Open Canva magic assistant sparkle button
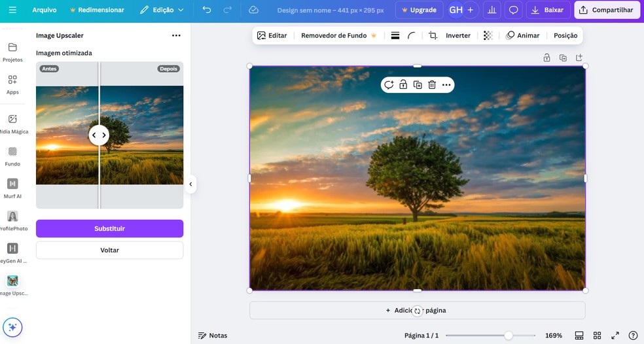The height and width of the screenshot is (344, 644). point(12,327)
